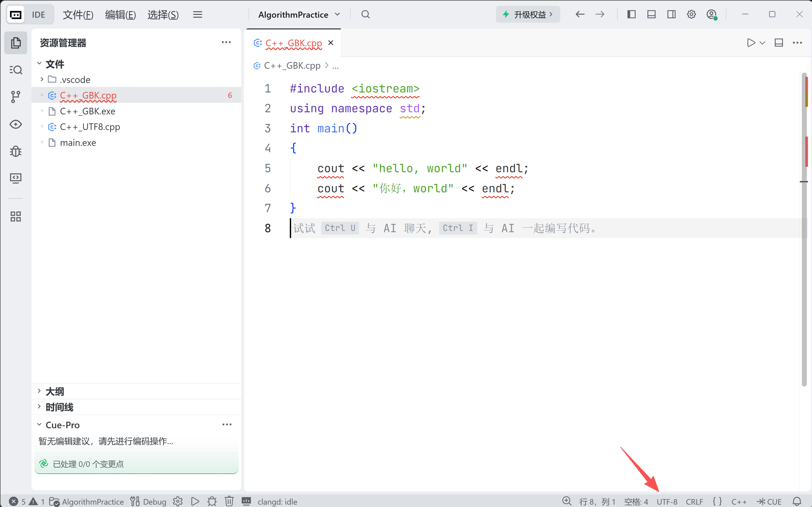Open the account profile icon

click(x=711, y=15)
